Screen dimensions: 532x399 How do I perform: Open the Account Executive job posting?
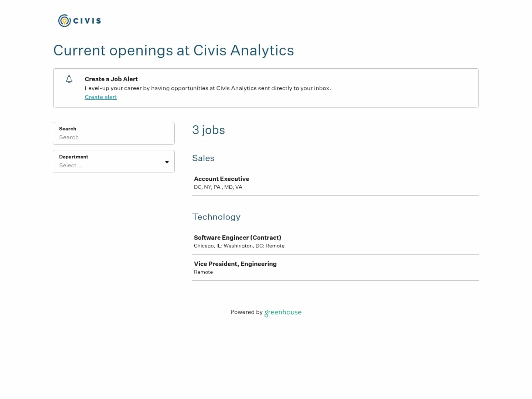335,183
